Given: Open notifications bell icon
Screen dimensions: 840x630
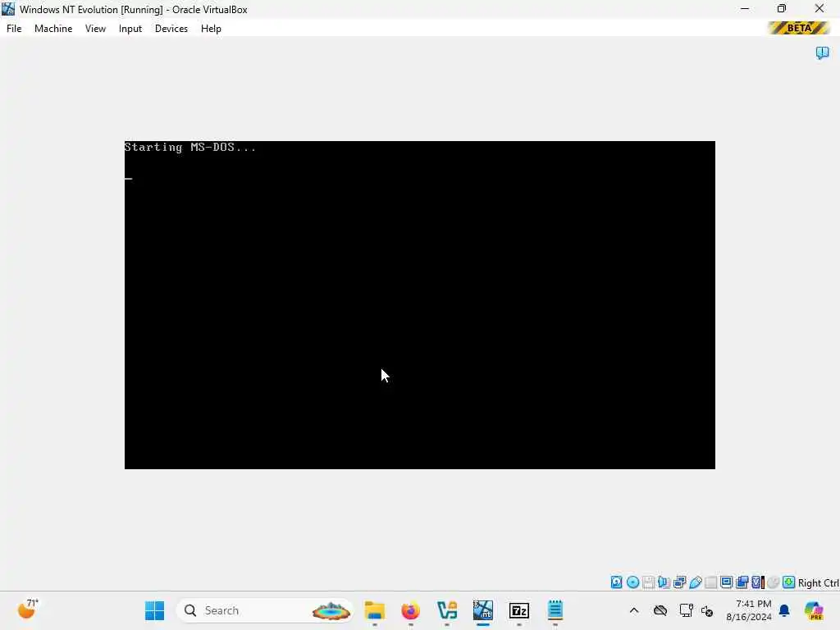Looking at the screenshot, I should 784,610.
